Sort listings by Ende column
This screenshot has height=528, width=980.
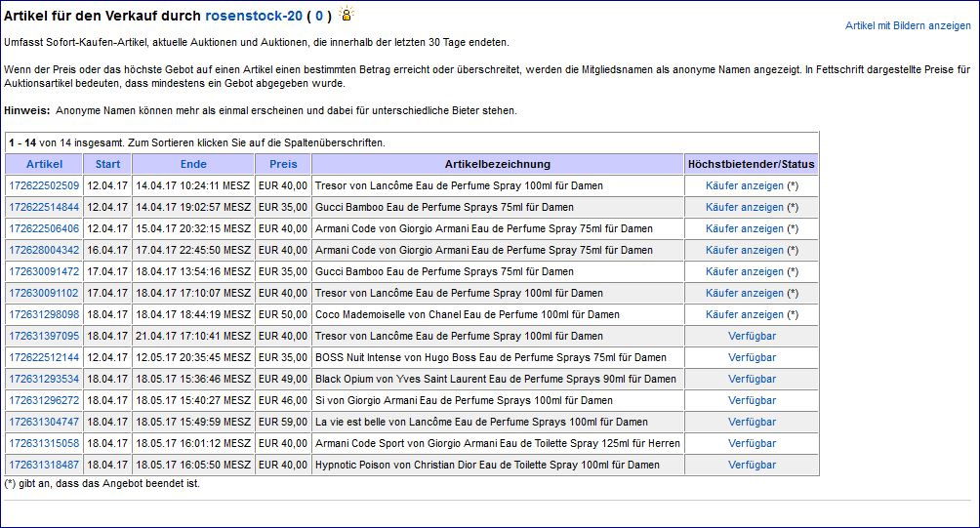(x=193, y=164)
